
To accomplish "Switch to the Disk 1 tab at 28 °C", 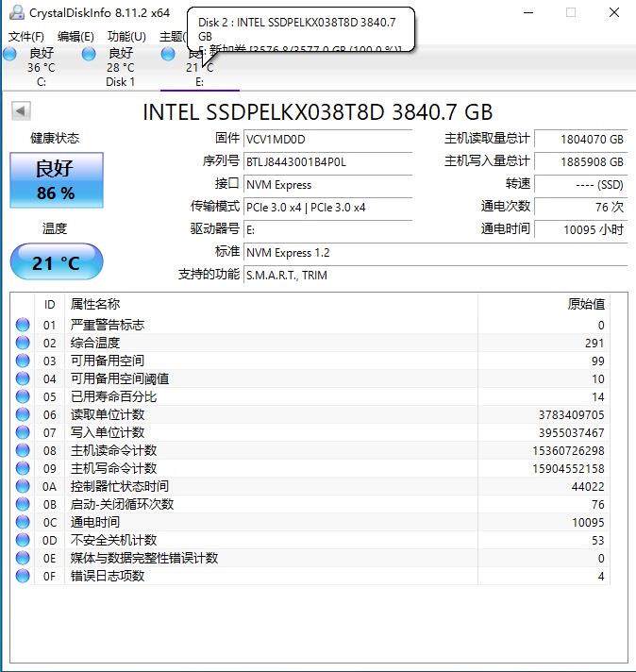I will tap(121, 67).
